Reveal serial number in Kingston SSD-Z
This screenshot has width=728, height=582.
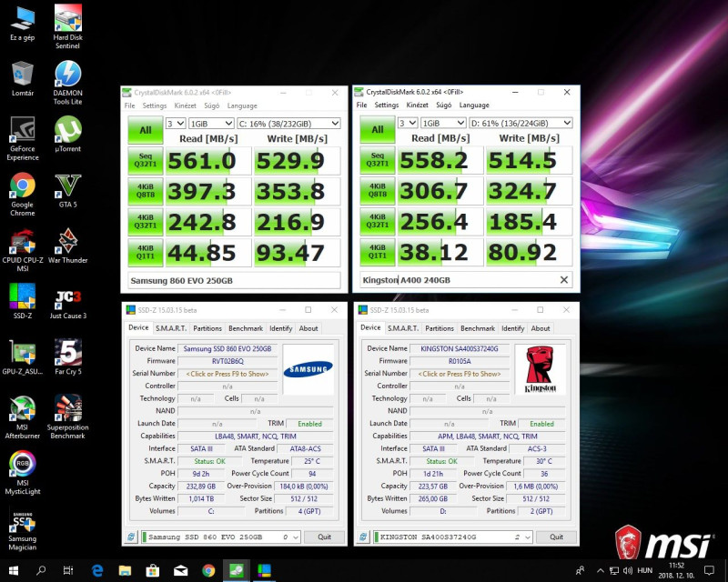click(460, 374)
